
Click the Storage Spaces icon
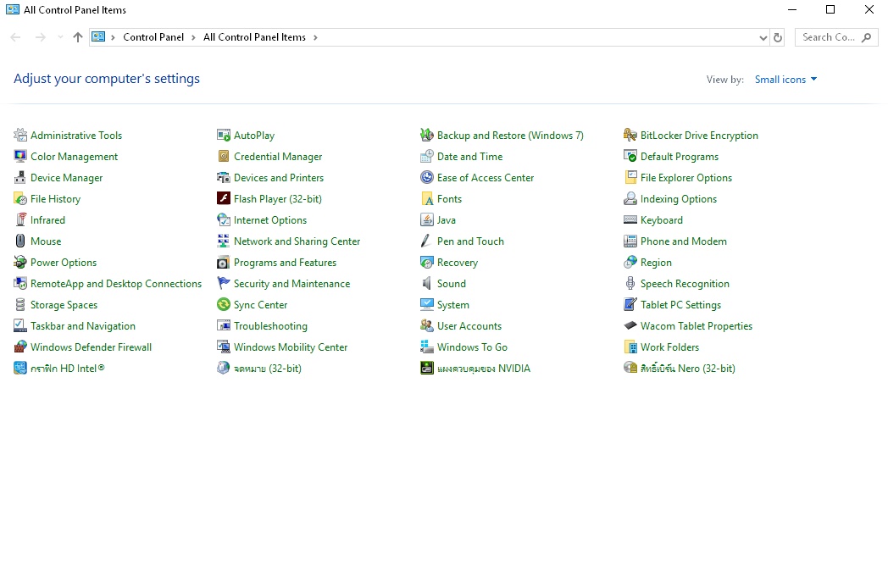(20, 305)
